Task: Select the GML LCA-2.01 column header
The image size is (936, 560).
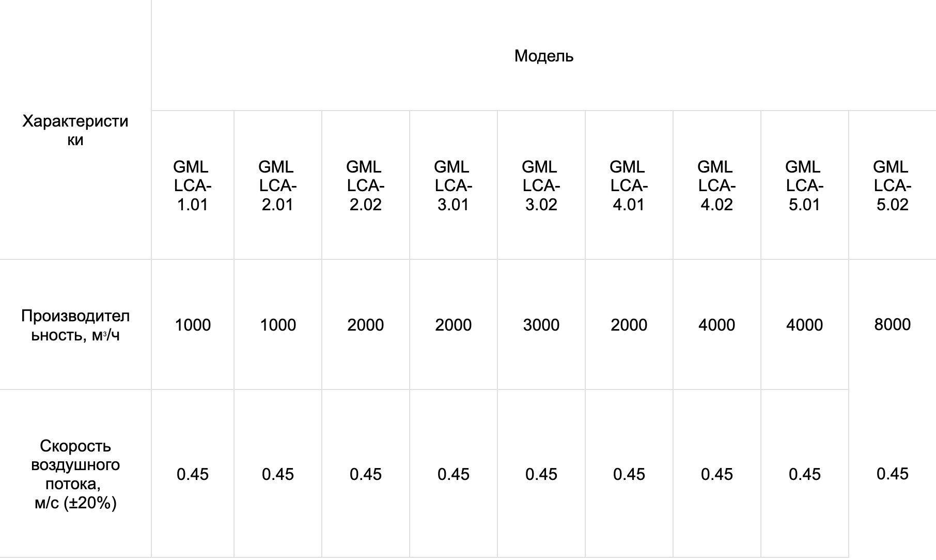Action: tap(278, 185)
